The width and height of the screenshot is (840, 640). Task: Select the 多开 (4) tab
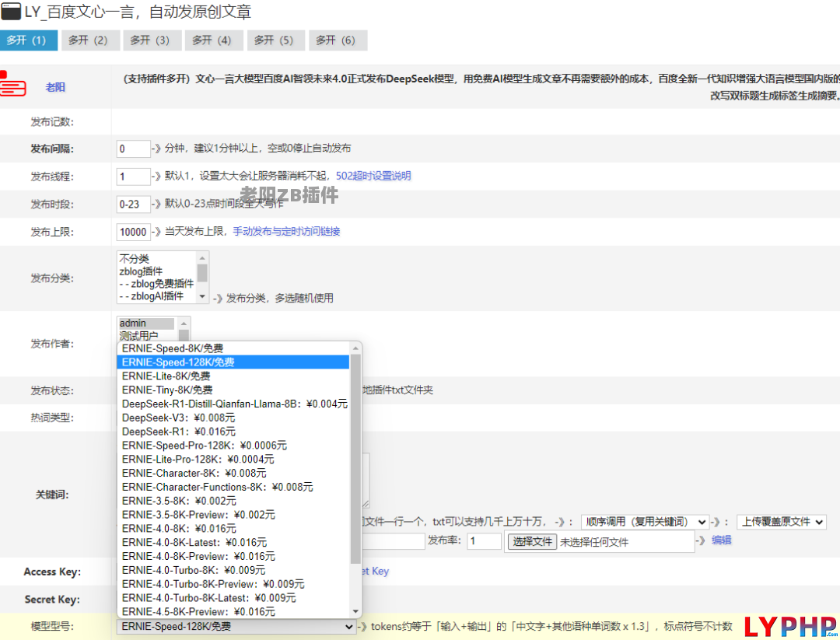coord(214,40)
